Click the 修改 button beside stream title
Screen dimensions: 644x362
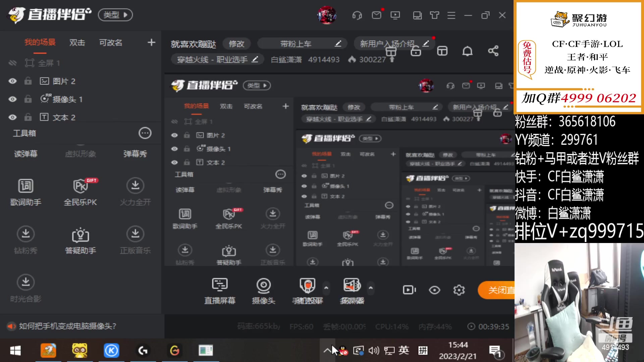coord(236,44)
